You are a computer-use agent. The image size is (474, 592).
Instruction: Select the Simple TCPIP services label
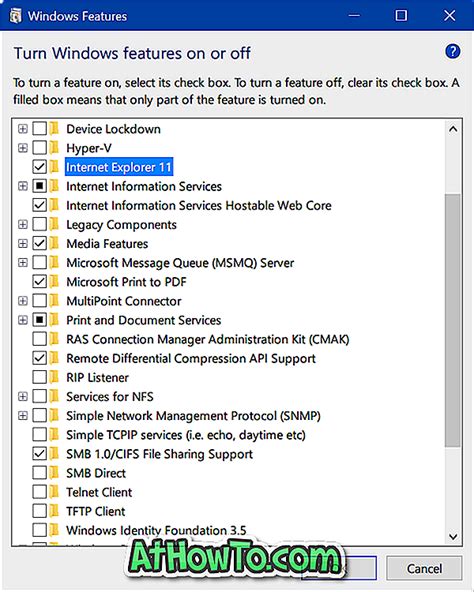[186, 435]
